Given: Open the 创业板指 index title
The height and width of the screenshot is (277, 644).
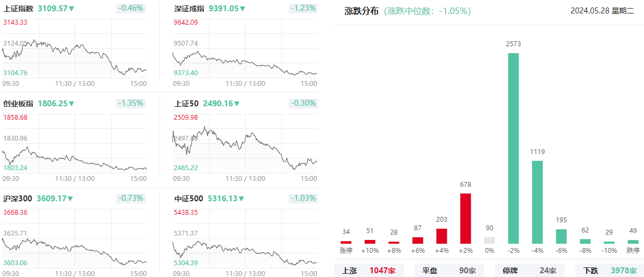Looking at the screenshot, I should pyautogui.click(x=18, y=104).
